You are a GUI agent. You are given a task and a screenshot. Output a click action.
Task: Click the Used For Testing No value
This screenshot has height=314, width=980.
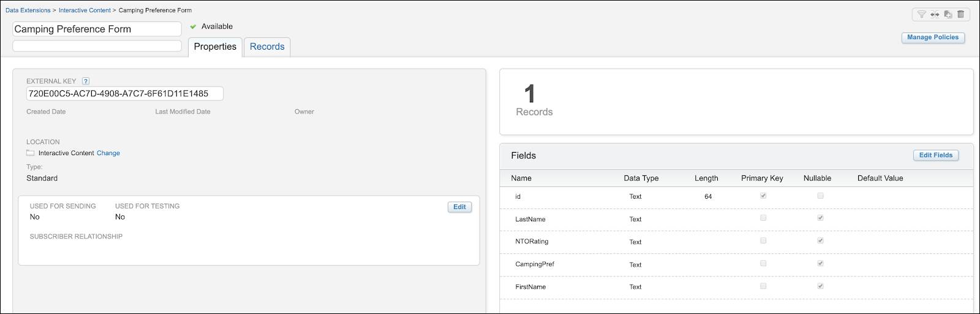point(120,217)
